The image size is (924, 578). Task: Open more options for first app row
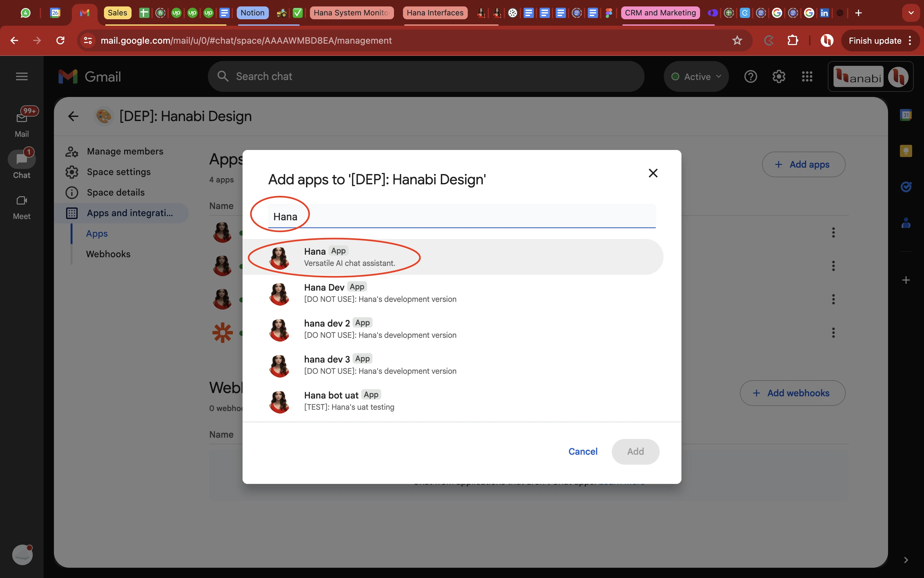(x=833, y=232)
